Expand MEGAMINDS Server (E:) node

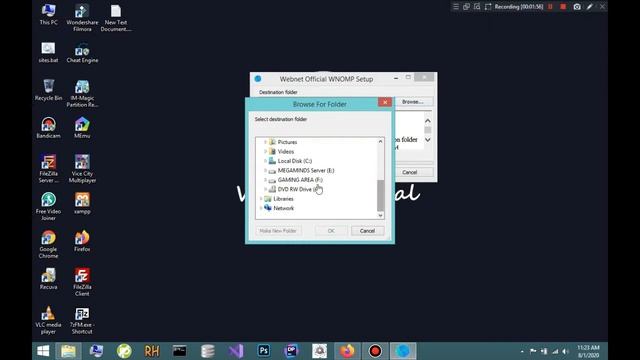[x=265, y=170]
